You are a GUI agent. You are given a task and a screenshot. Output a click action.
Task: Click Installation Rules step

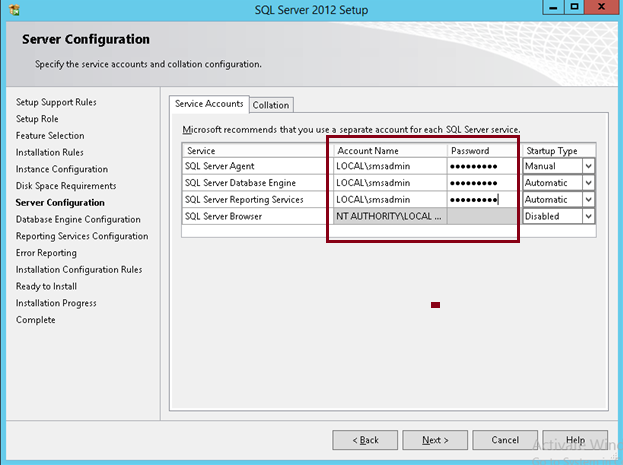pyautogui.click(x=50, y=152)
